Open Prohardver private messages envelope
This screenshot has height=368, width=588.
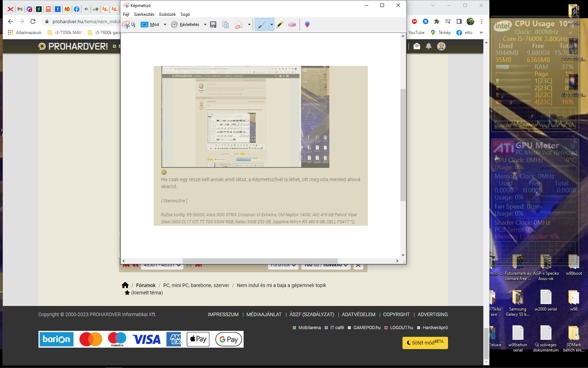point(417,46)
